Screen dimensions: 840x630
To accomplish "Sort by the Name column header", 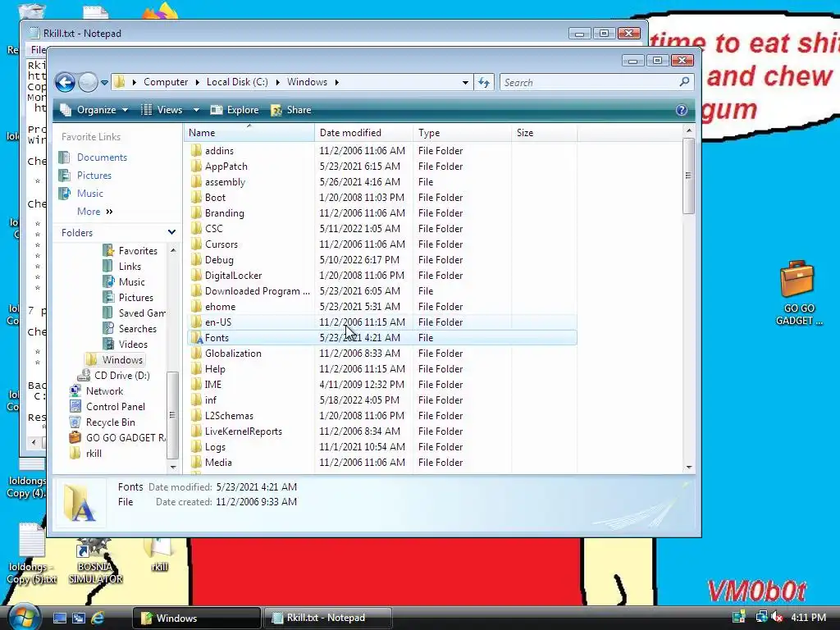I will tap(249, 133).
